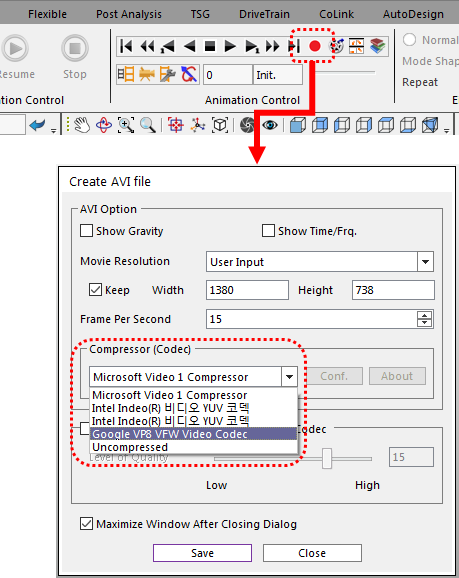459x578 pixels.
Task: Click the orange multi-view layout icon
Action: coord(357,46)
